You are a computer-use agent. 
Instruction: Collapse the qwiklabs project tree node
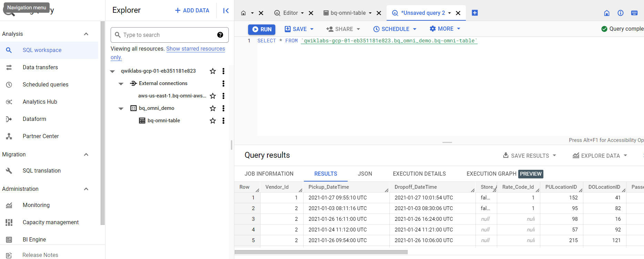coord(112,71)
